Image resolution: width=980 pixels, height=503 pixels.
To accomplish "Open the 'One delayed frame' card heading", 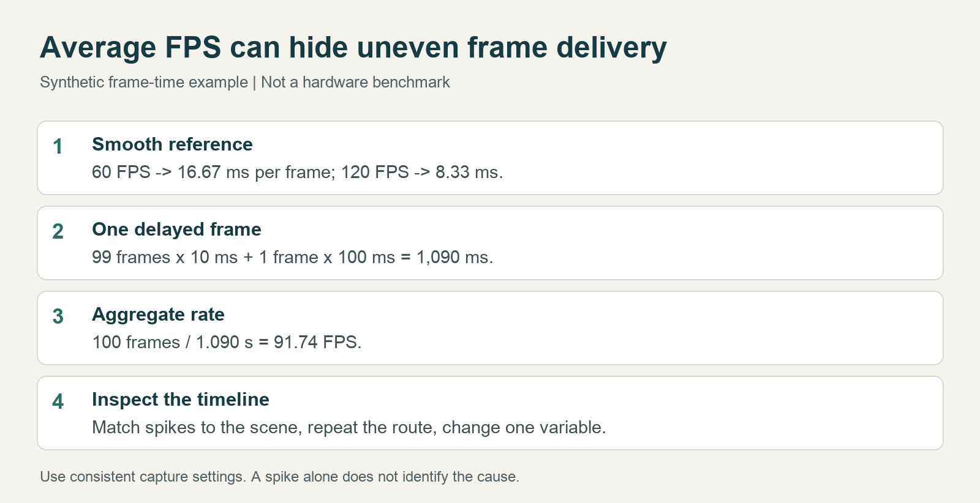I will pyautogui.click(x=176, y=229).
